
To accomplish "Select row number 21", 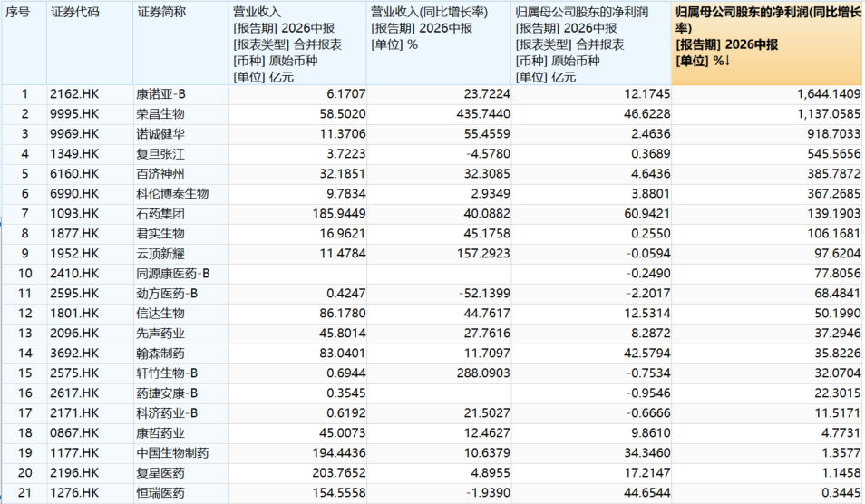I will click(24, 492).
